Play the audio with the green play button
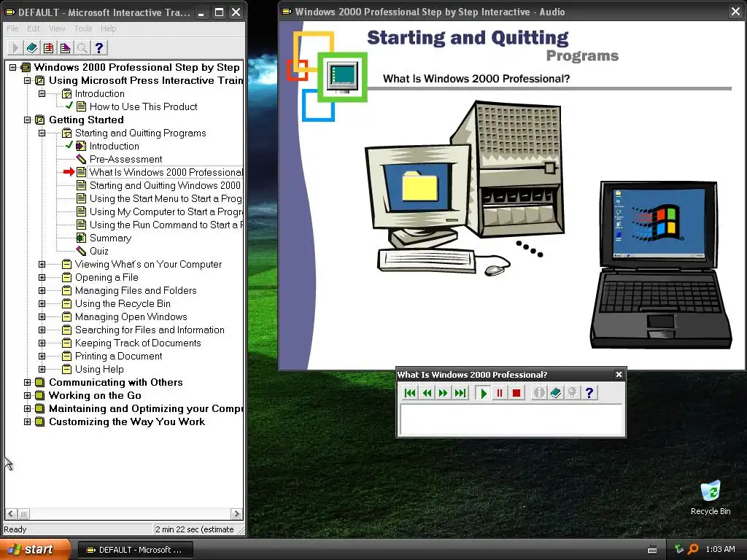The image size is (747, 560). coord(484,393)
